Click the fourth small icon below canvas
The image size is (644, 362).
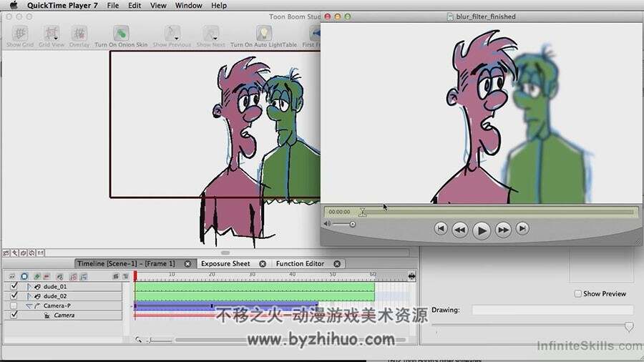pyautogui.click(x=31, y=253)
